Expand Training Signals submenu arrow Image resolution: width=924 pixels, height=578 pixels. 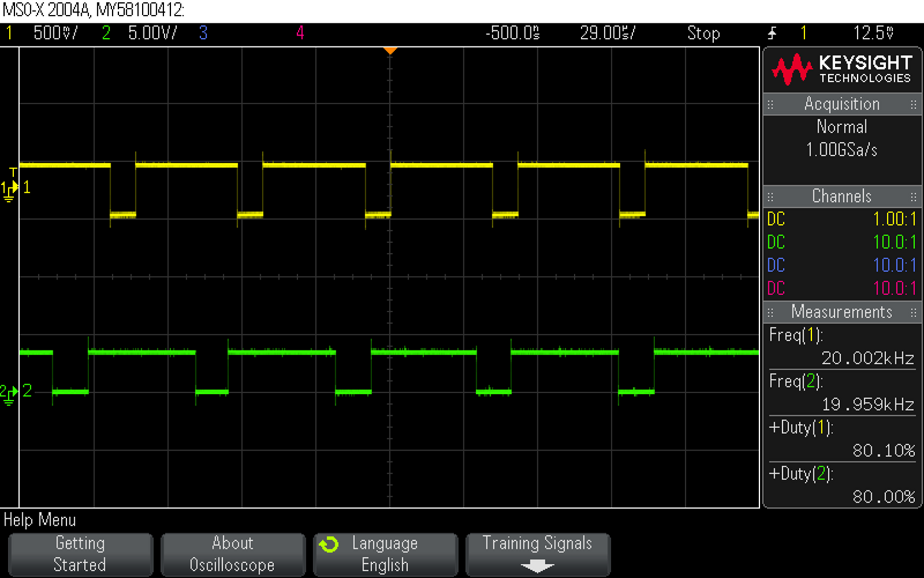coord(537,566)
